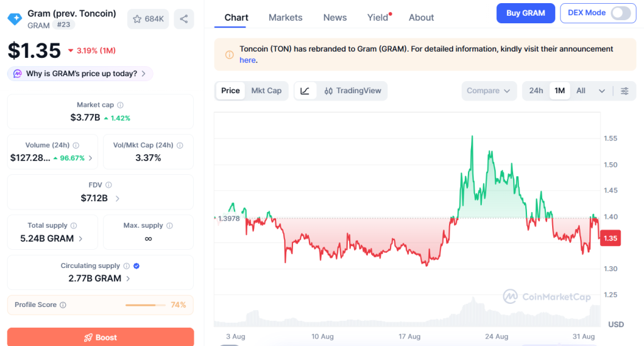
Task: Click the info icon next to FDV
Action: click(x=108, y=186)
